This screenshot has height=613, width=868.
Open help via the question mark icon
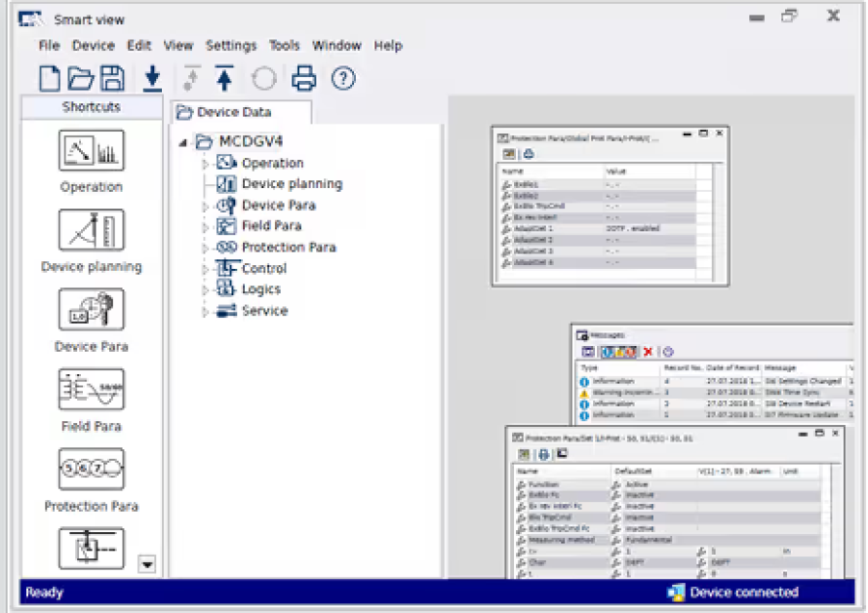pyautogui.click(x=343, y=78)
